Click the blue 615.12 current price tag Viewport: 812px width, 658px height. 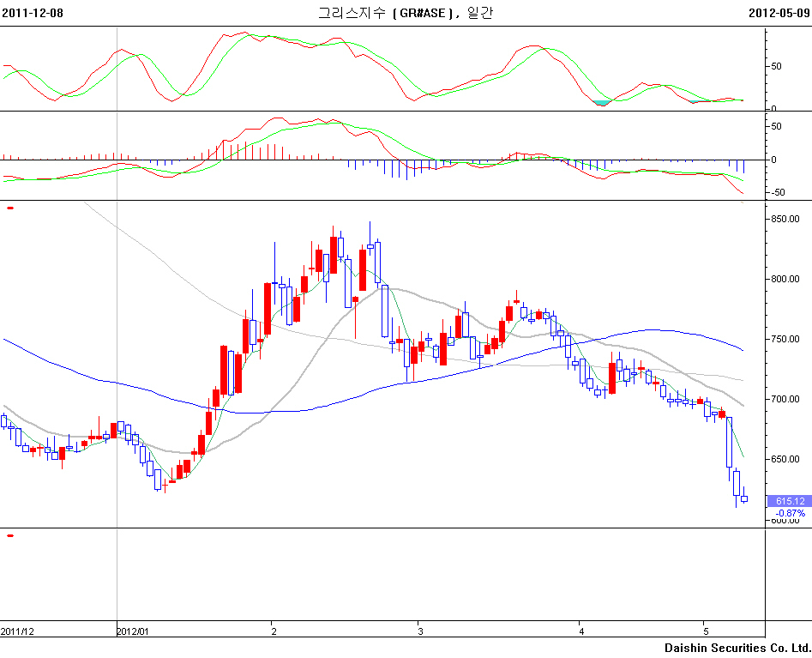(789, 501)
